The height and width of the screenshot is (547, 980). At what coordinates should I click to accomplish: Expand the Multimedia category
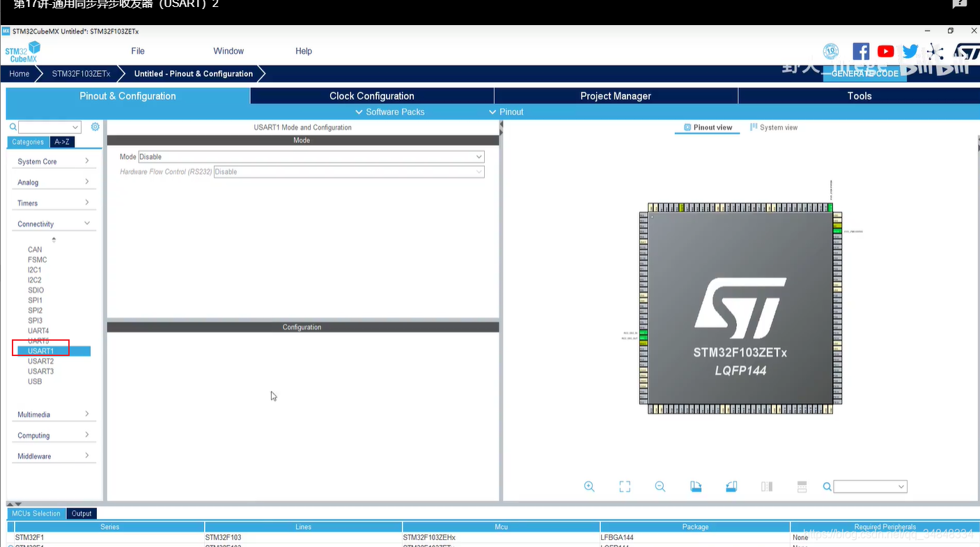click(54, 414)
